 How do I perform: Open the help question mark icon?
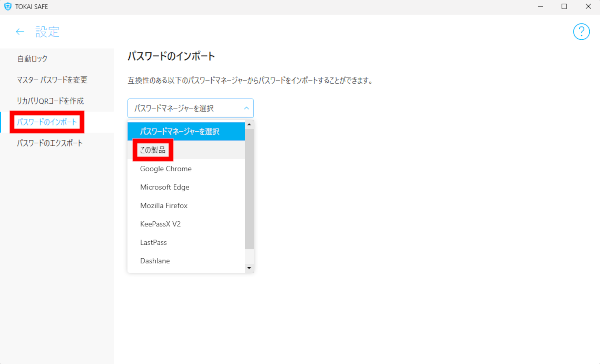click(581, 32)
